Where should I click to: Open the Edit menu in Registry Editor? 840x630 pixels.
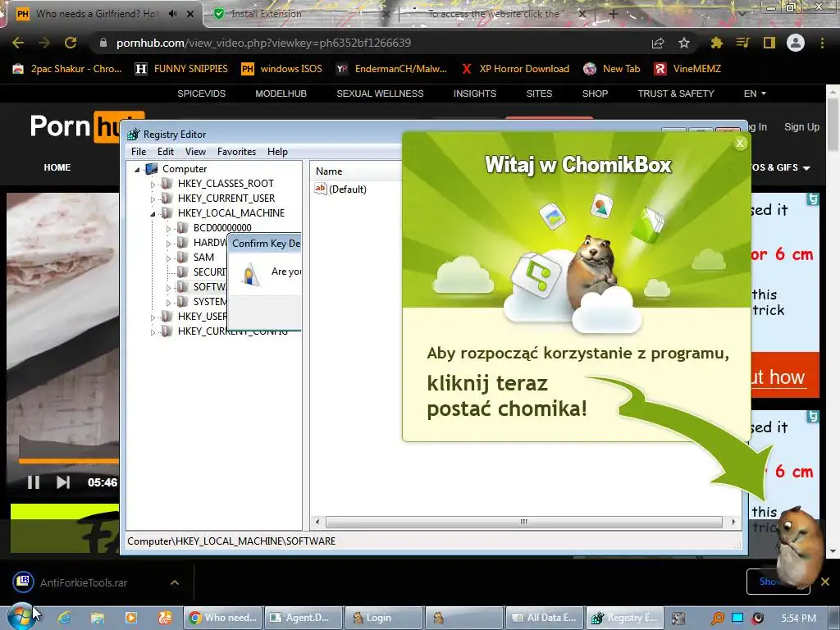pos(166,152)
